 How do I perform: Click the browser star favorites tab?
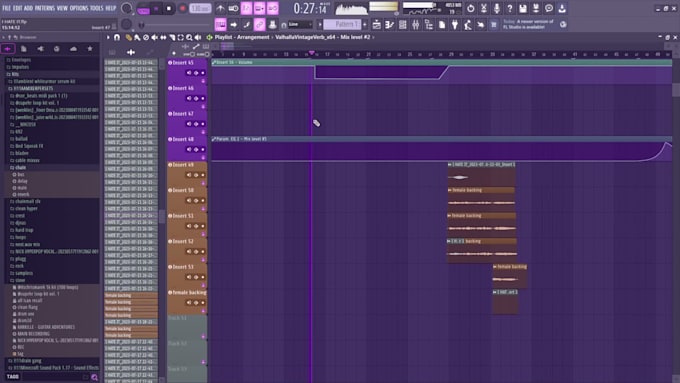pyautogui.click(x=90, y=49)
